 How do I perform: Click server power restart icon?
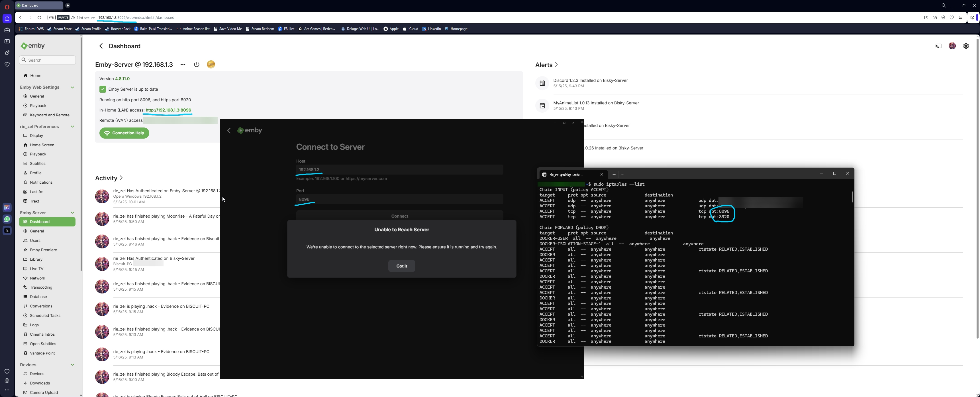click(197, 64)
